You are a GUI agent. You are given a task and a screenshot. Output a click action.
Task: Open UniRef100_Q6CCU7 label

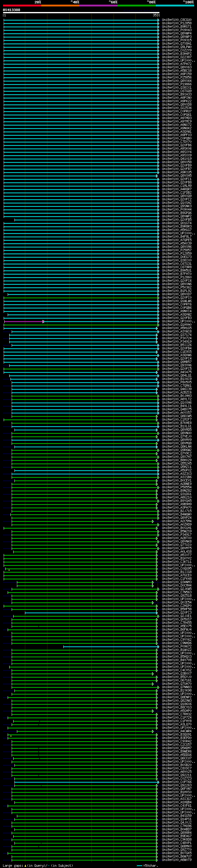pos(176,758)
